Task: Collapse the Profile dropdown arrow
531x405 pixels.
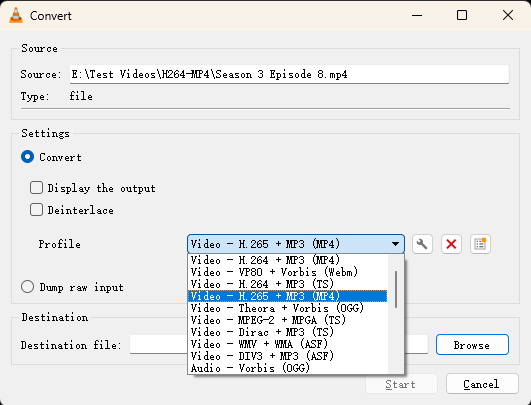Action: pyautogui.click(x=395, y=244)
